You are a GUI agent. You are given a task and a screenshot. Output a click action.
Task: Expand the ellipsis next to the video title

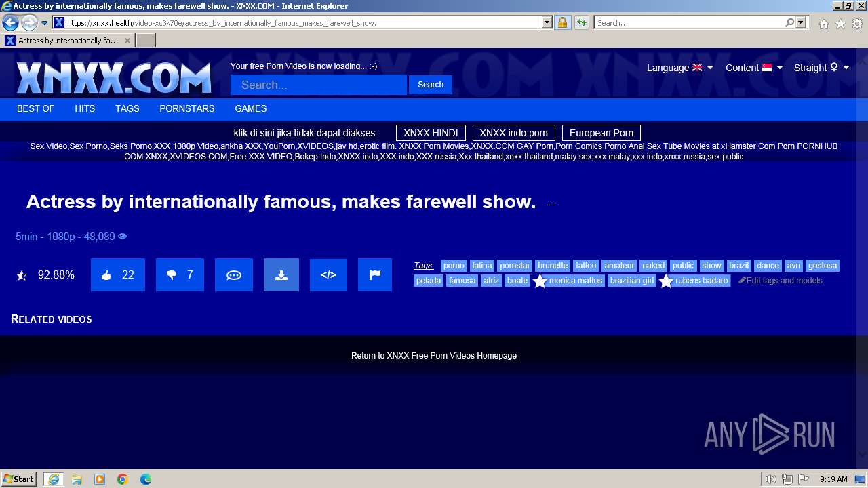[x=551, y=204]
